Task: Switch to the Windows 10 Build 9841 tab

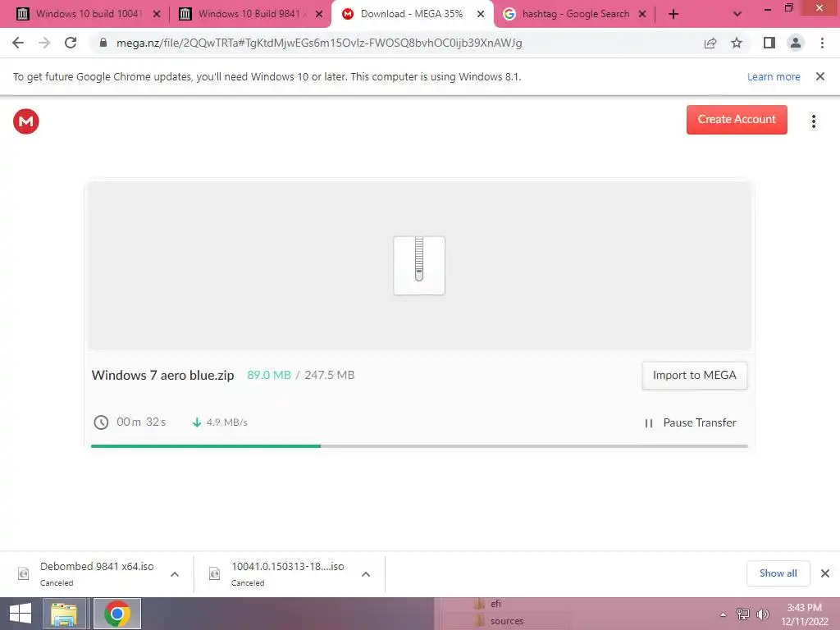Action: pyautogui.click(x=249, y=14)
